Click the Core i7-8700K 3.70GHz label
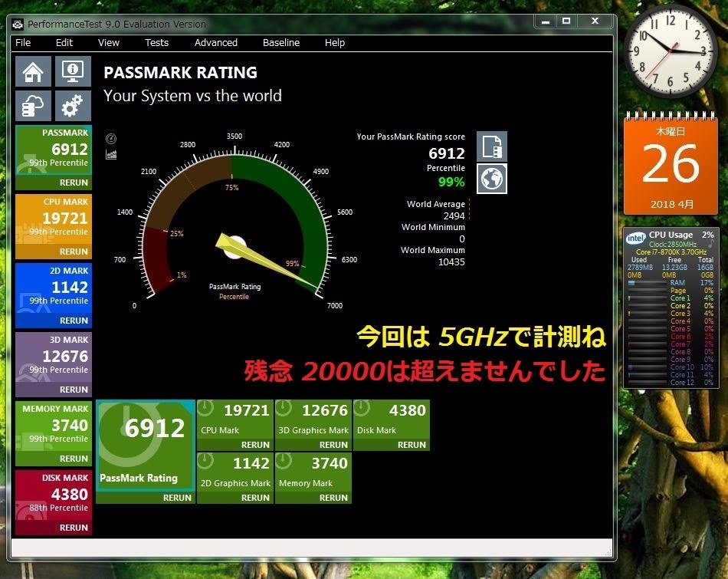Screen dimensions: 728x579 671,252
